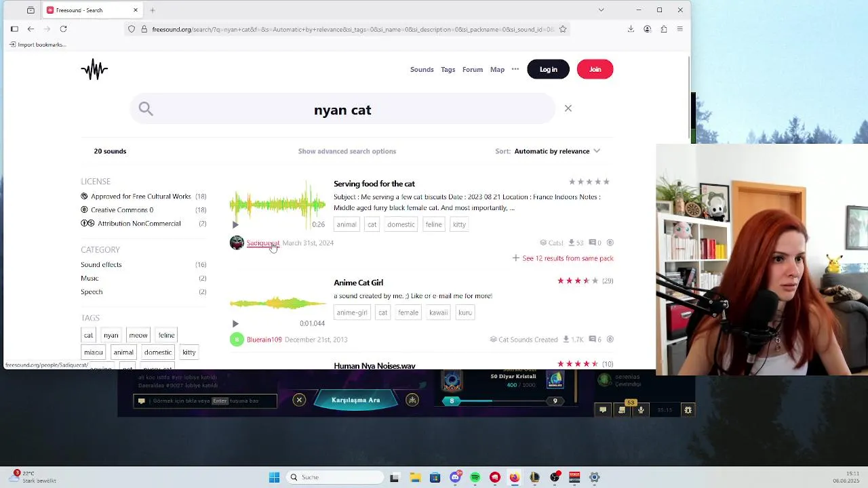Screen dimensions: 868x488
Task: Play the Anime Cat Girl sound
Action: [235, 324]
